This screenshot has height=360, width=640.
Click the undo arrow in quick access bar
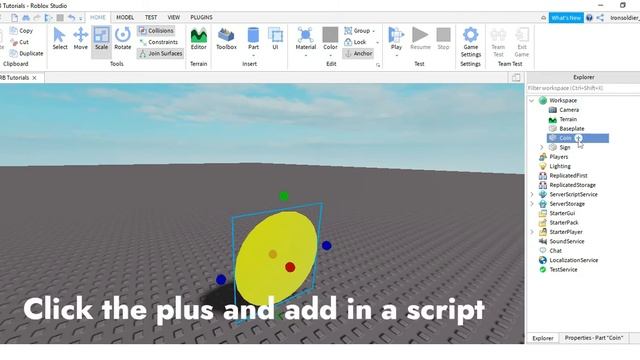point(71,18)
